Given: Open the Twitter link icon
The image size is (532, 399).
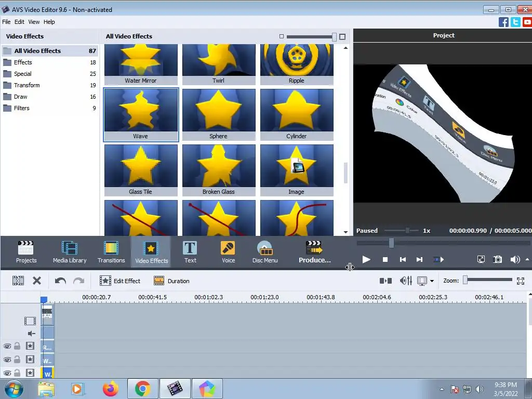Looking at the screenshot, I should (515, 22).
